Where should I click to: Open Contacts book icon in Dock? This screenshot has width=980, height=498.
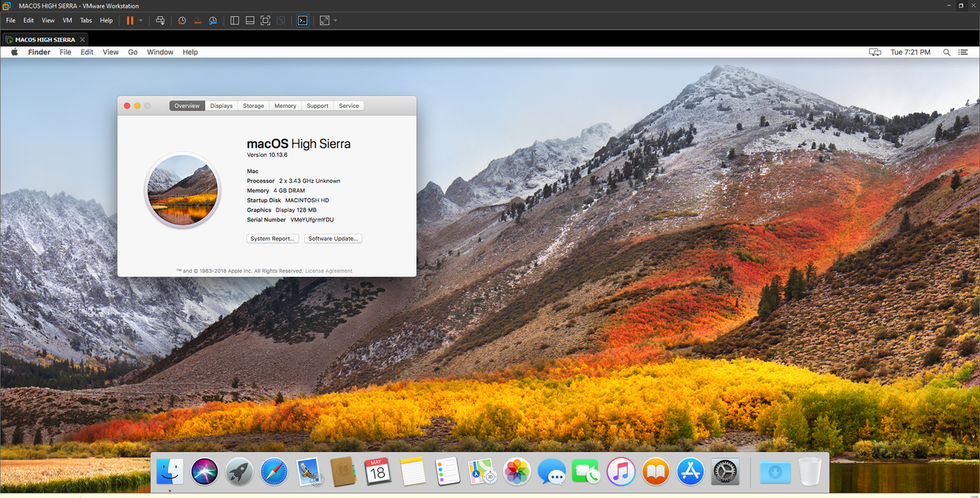pyautogui.click(x=343, y=471)
